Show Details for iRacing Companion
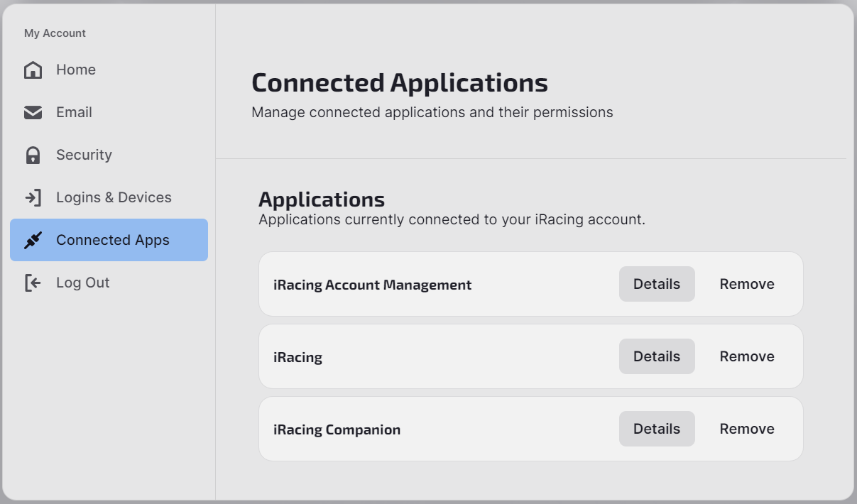 pos(657,429)
